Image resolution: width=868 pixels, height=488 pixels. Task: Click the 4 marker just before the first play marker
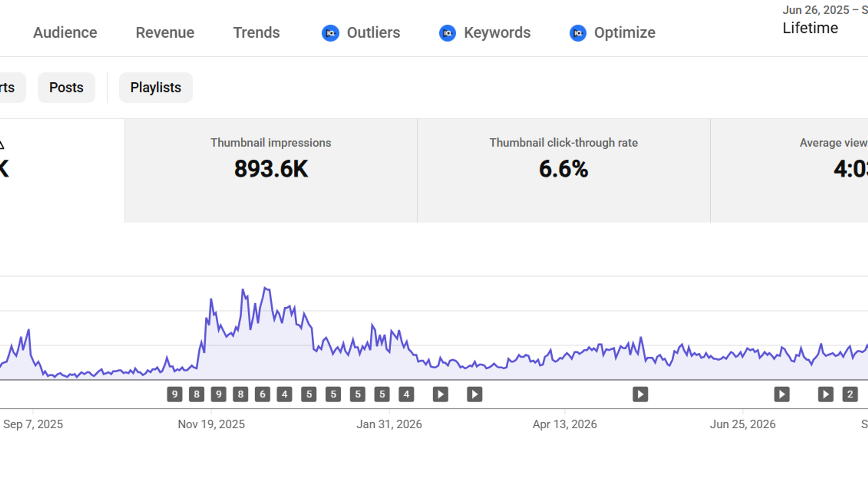coord(407,394)
